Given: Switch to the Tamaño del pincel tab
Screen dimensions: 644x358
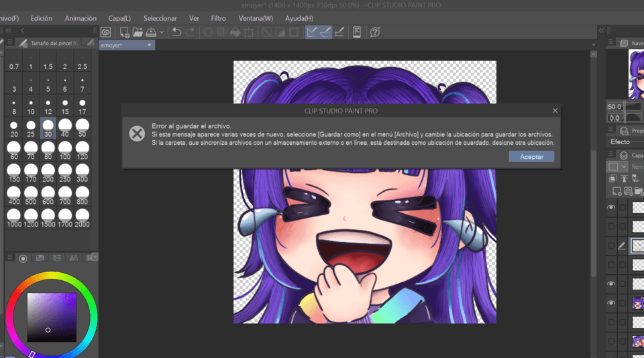Looking at the screenshot, I should (49, 43).
